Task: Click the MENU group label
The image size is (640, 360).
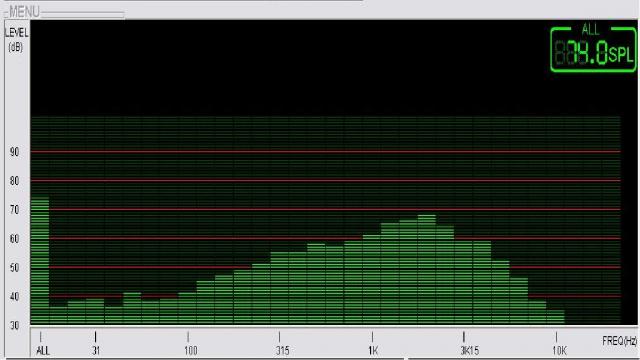Action: (24, 12)
